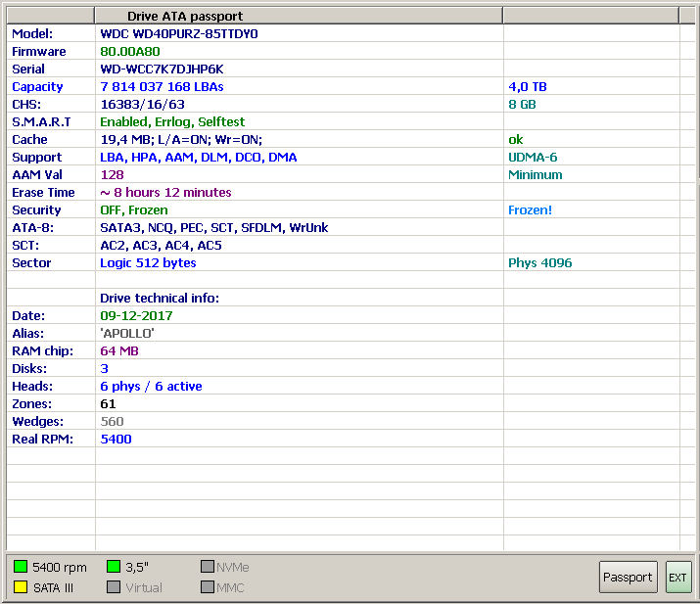Click the grey Virtual indicator box
This screenshot has height=604, width=700.
(114, 587)
